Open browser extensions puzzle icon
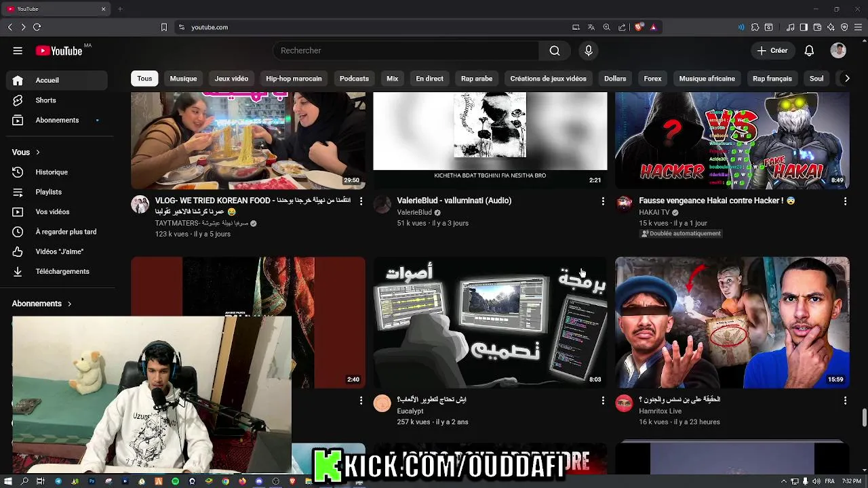 [x=755, y=27]
